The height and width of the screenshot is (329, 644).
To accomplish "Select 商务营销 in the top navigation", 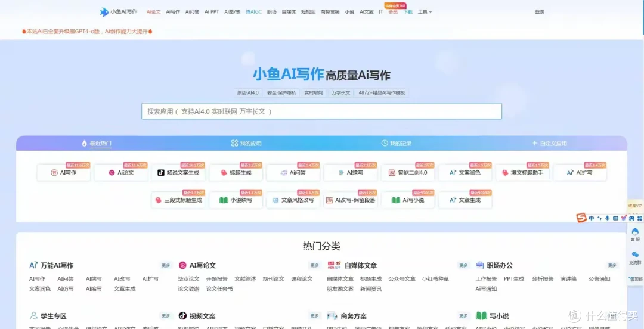I will [x=330, y=12].
